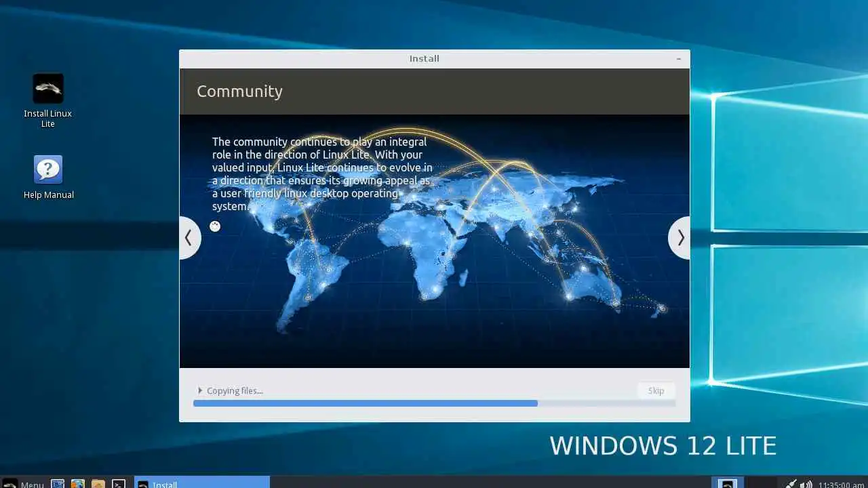Viewport: 868px width, 488px height.
Task: Open the Help Manual desktop icon
Action: click(48, 178)
